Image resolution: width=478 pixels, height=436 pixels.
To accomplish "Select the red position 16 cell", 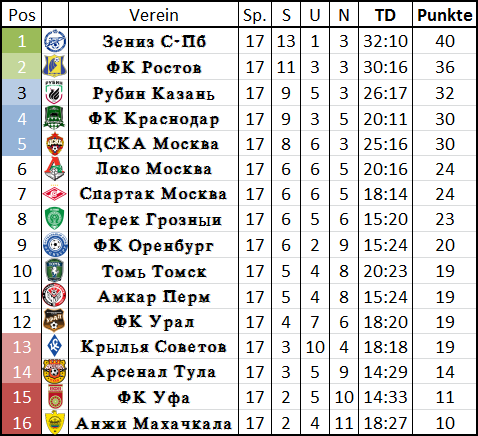I will pos(21,422).
